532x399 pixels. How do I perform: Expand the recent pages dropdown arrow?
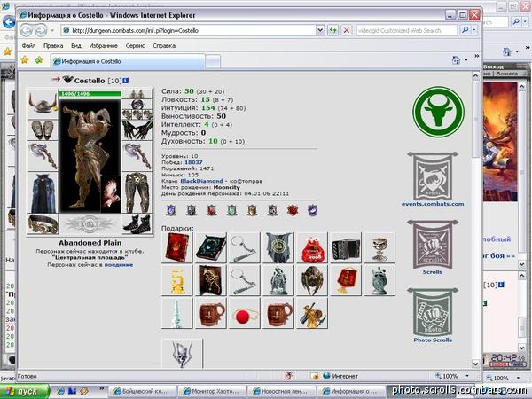[x=52, y=30]
